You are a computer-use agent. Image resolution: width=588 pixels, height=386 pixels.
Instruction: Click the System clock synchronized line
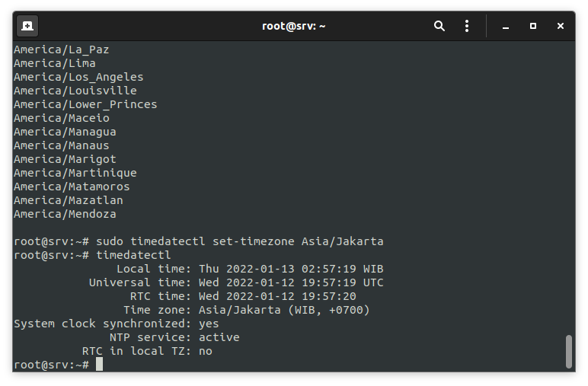point(117,324)
